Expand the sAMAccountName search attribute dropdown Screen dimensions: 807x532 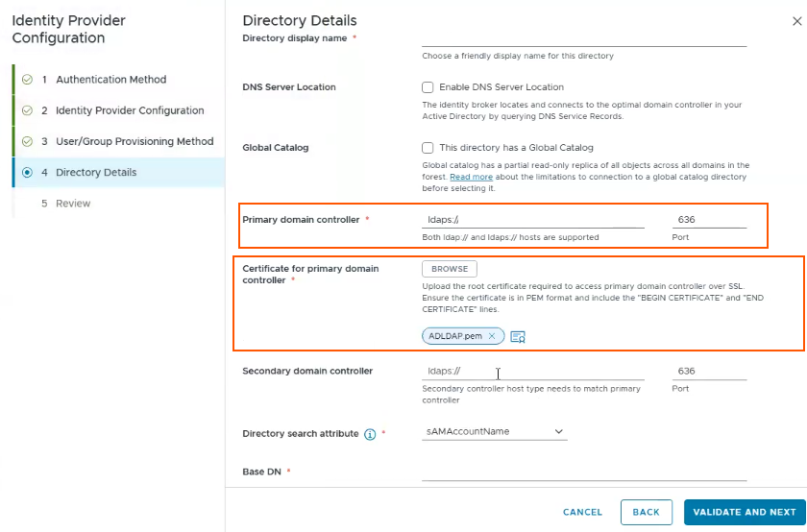click(494, 432)
